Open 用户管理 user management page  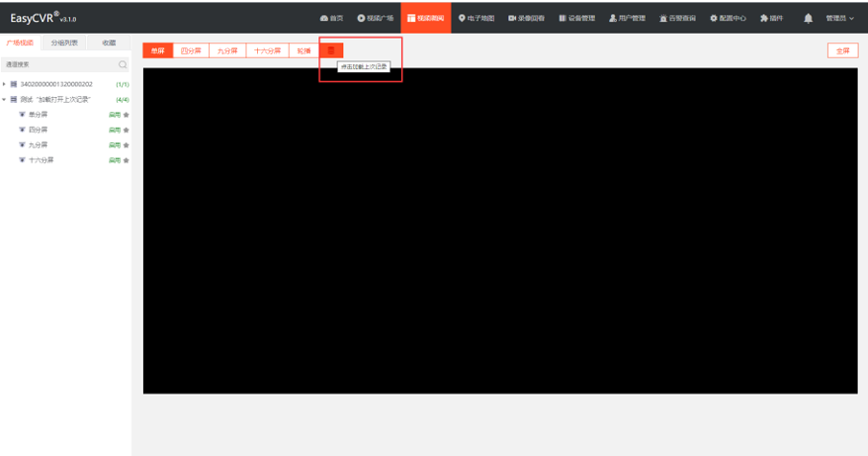(627, 18)
